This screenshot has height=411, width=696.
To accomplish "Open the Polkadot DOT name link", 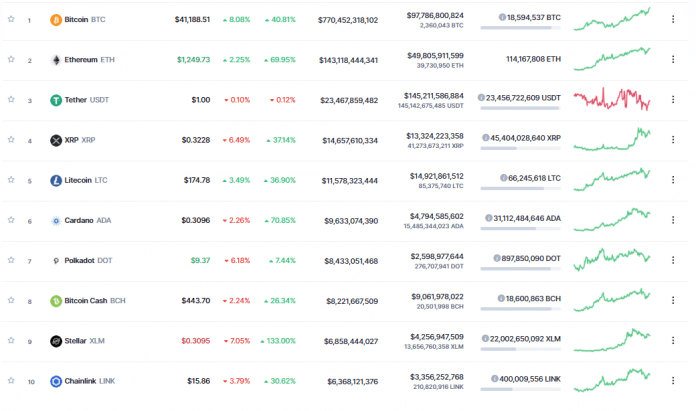I will click(87, 260).
